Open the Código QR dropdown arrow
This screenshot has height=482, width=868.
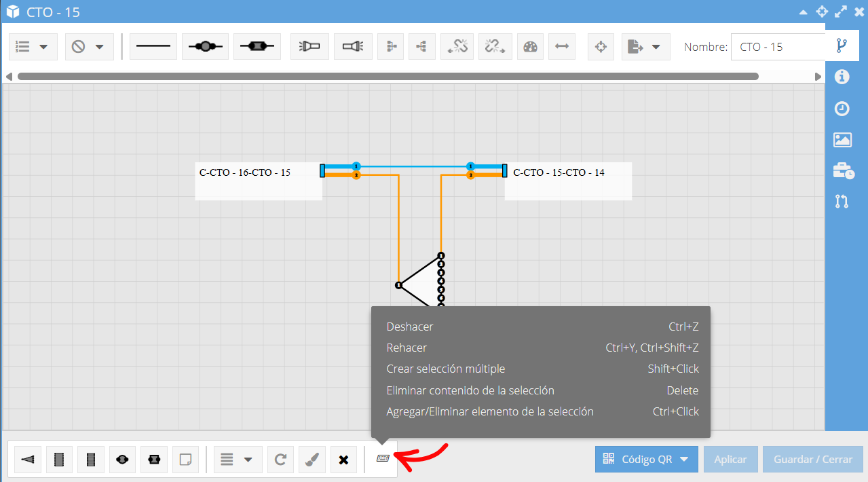(684, 460)
